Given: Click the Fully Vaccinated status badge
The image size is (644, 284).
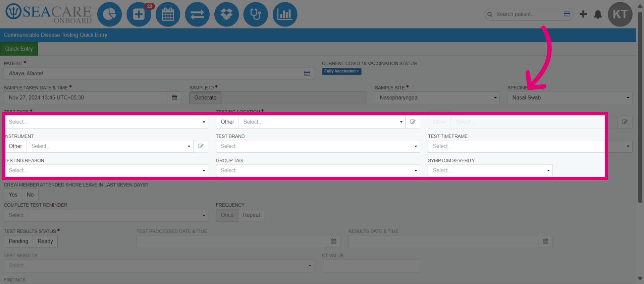Looking at the screenshot, I should [x=341, y=71].
